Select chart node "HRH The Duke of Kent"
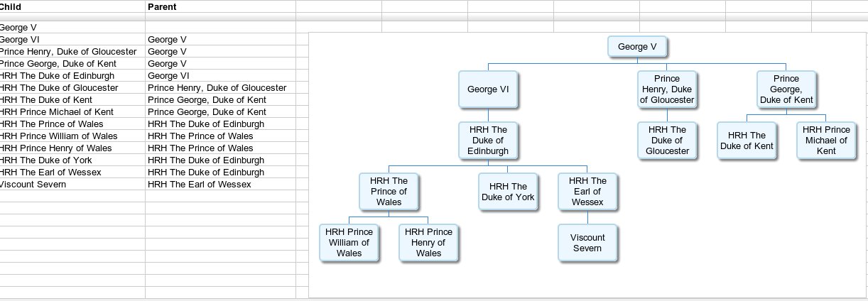This screenshot has height=301, width=868. [747, 140]
